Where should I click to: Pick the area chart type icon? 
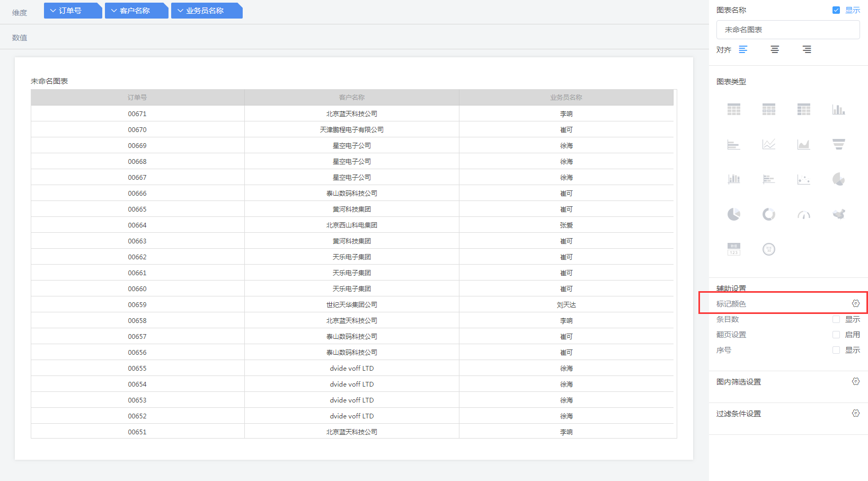803,144
